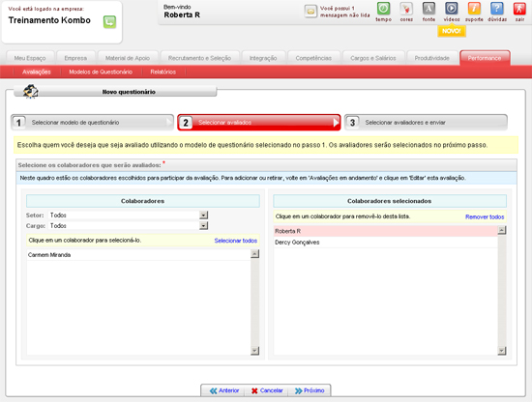
Task: Switch to the Integração tab
Action: click(263, 58)
